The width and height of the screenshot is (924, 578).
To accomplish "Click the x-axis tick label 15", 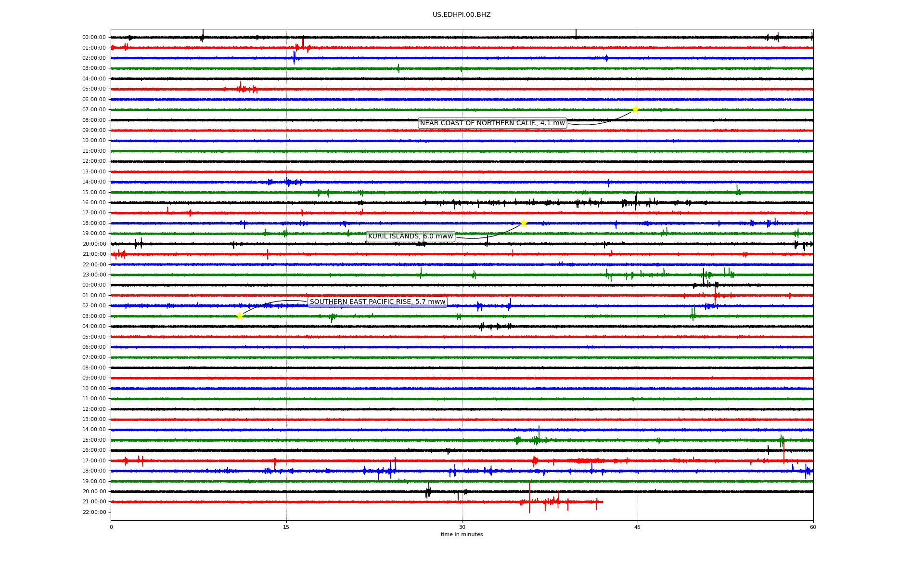I will click(286, 527).
